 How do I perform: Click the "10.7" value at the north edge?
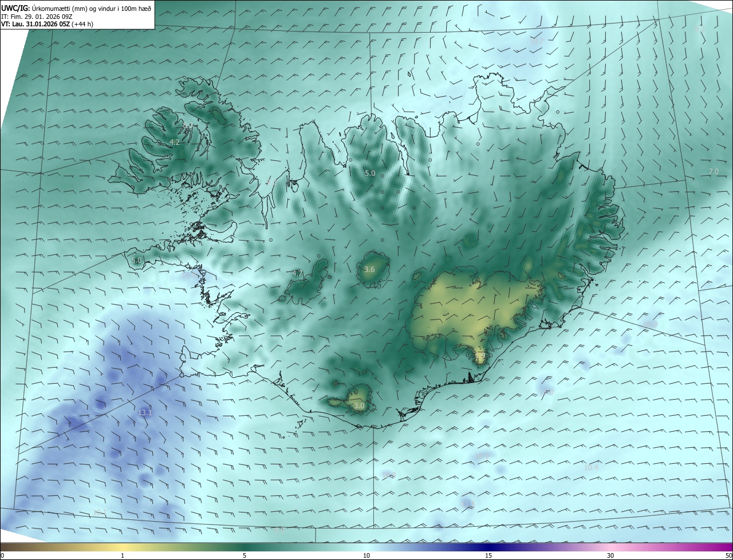(537, 42)
